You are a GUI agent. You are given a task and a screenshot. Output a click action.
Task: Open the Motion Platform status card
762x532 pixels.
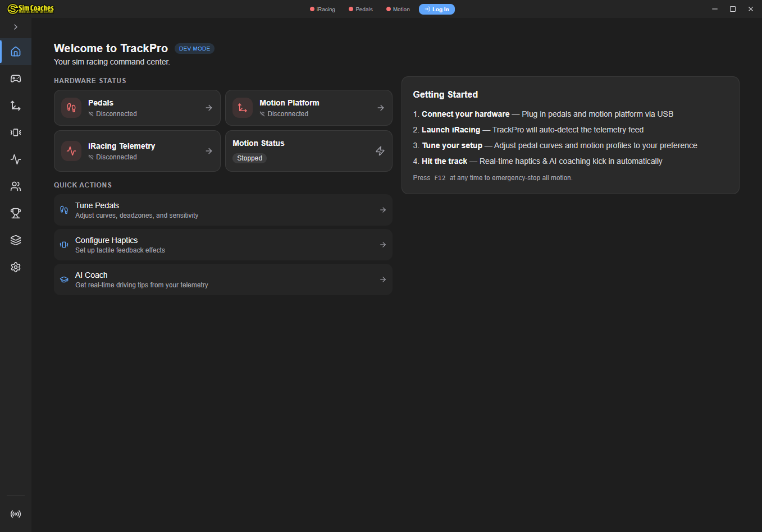point(308,108)
